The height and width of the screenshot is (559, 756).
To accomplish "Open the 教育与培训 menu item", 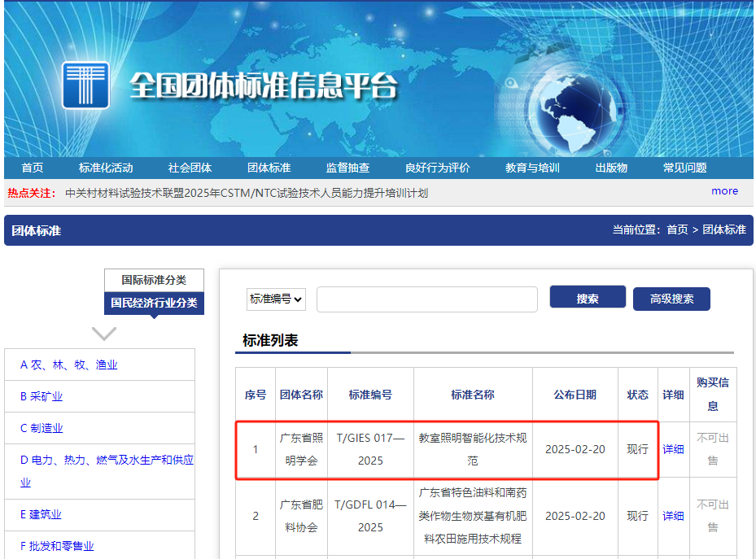I will pos(532,168).
